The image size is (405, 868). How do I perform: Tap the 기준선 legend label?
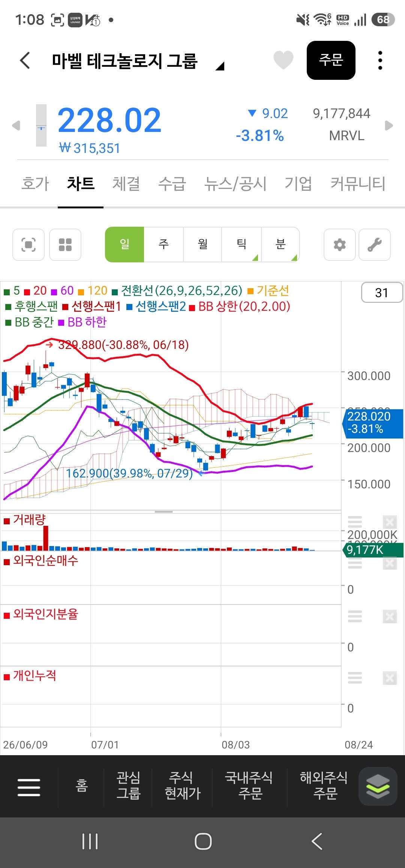pos(273,291)
